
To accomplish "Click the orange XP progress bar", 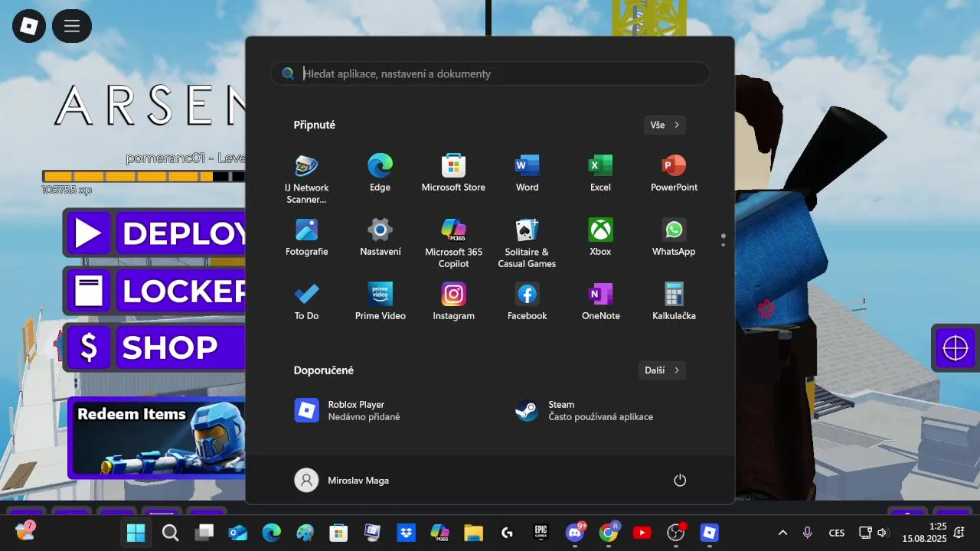I will point(142,176).
